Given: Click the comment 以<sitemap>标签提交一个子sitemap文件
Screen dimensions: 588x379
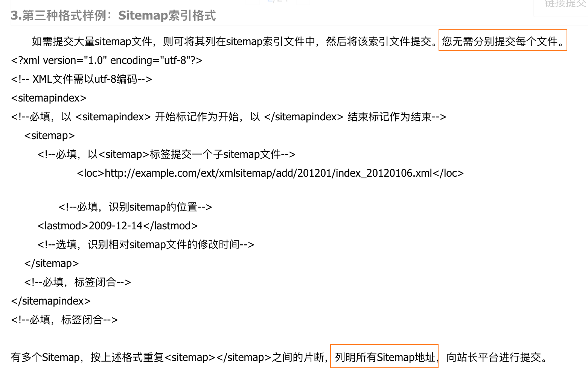Looking at the screenshot, I should pos(166,155).
